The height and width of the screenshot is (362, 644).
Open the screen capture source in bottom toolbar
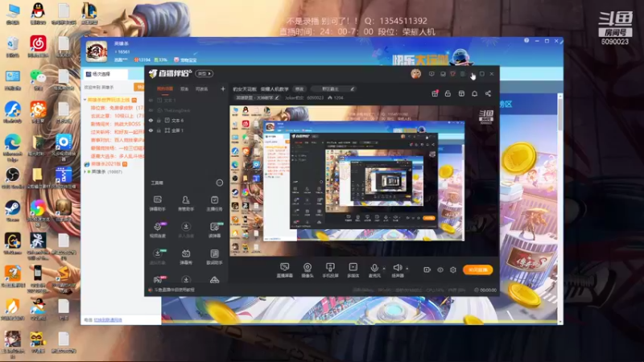[285, 270]
